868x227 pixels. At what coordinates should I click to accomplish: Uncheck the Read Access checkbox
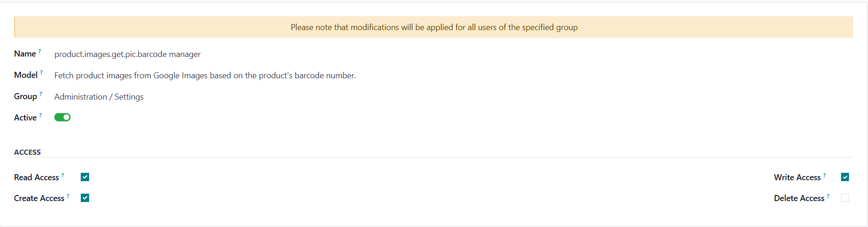coord(85,177)
